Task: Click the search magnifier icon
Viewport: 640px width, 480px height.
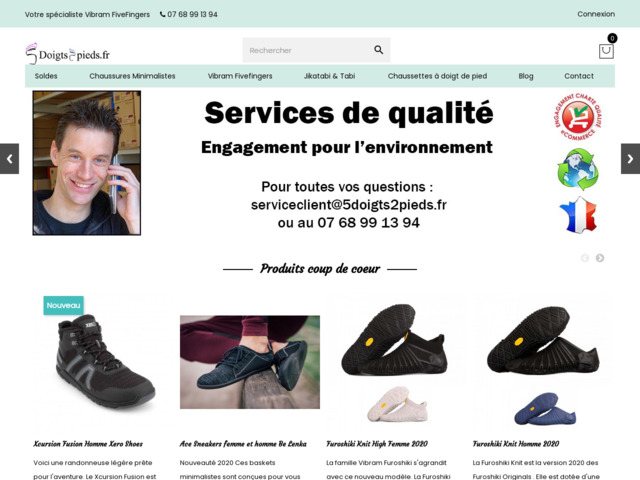Action: click(378, 50)
